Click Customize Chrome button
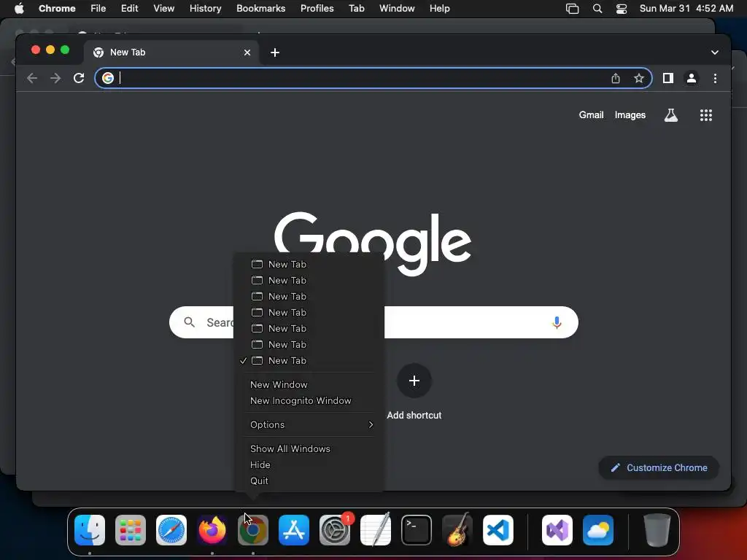The height and width of the screenshot is (560, 747). 659,467
